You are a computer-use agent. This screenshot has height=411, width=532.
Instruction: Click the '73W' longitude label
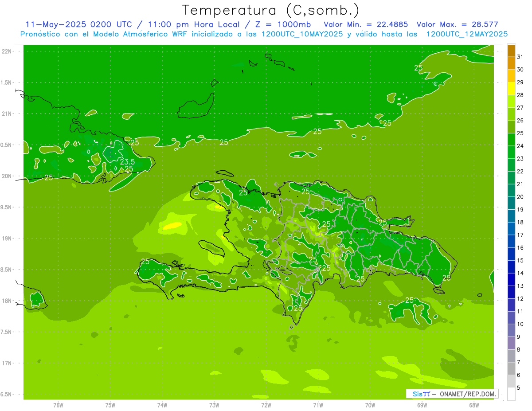pyautogui.click(x=214, y=405)
